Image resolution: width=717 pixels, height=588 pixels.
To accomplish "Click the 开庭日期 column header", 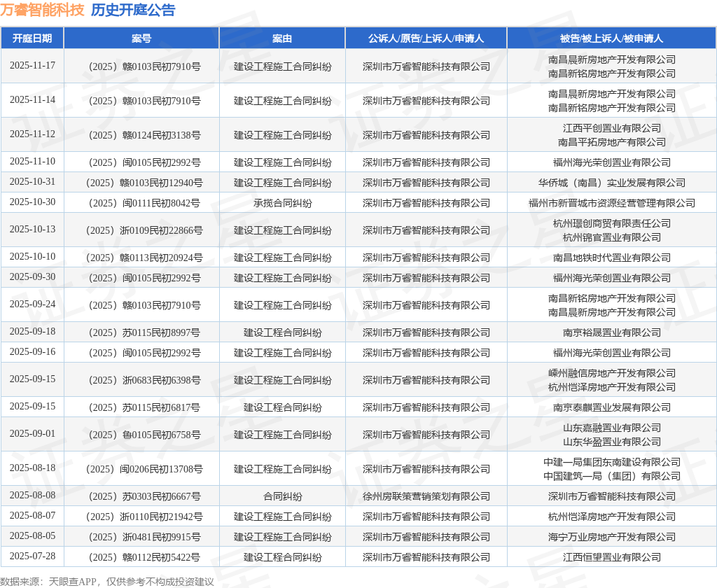I will pos(32,38).
